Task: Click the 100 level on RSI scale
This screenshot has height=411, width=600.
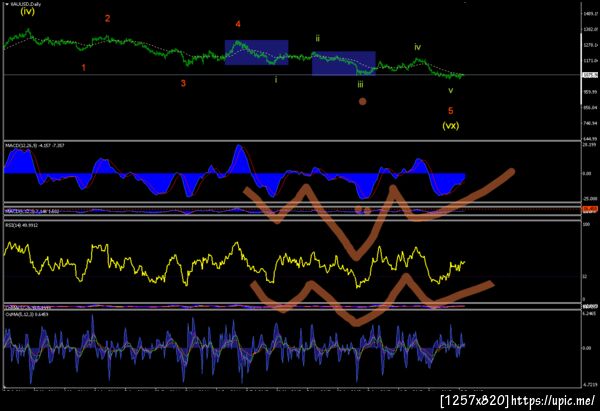Action: 586,224
